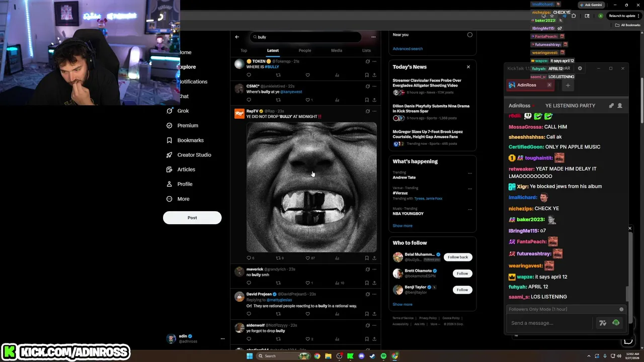Show hidden system tray icons
The height and width of the screenshot is (362, 644).
click(589, 356)
